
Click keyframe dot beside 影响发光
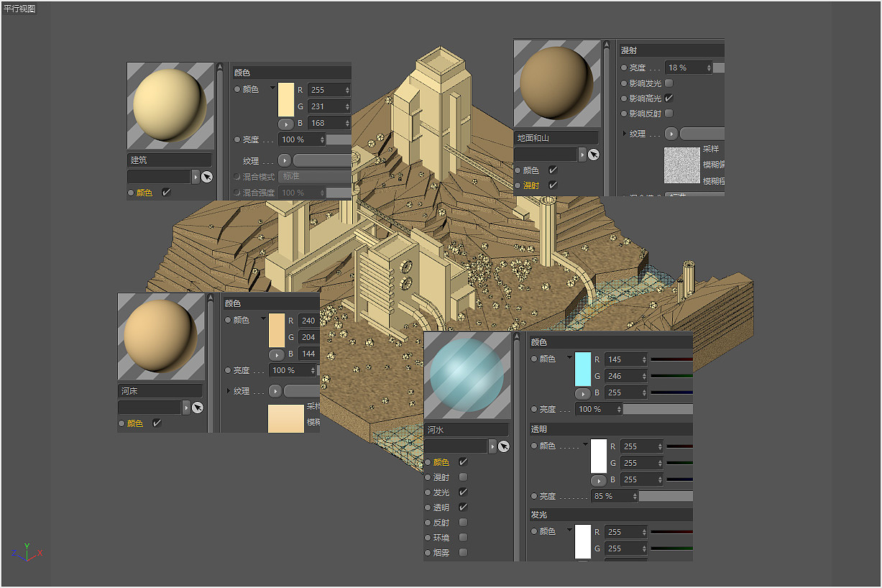(624, 83)
